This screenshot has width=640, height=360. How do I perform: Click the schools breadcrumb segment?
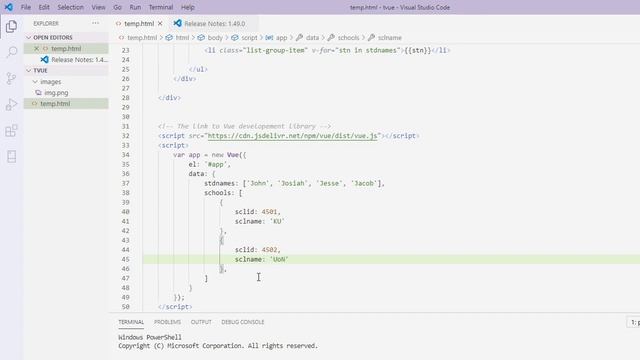point(348,38)
